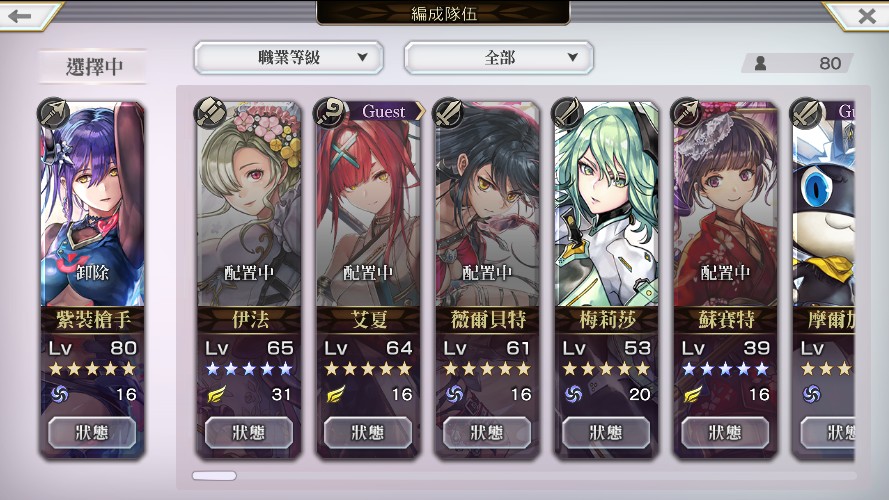
Task: Click the wind element icon on 梅莉莎
Action: (x=573, y=393)
